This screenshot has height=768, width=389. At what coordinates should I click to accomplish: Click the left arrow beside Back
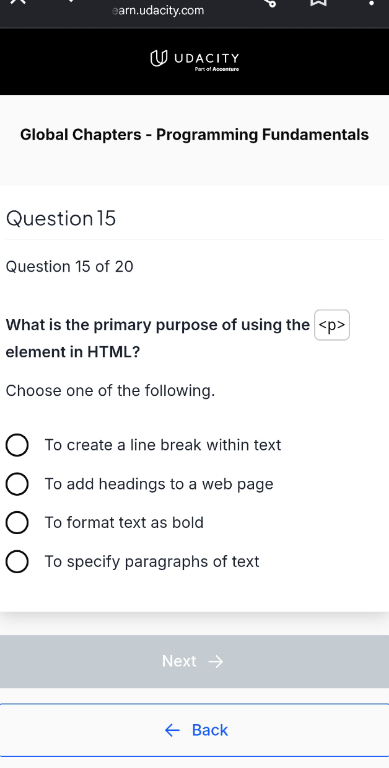tap(172, 730)
